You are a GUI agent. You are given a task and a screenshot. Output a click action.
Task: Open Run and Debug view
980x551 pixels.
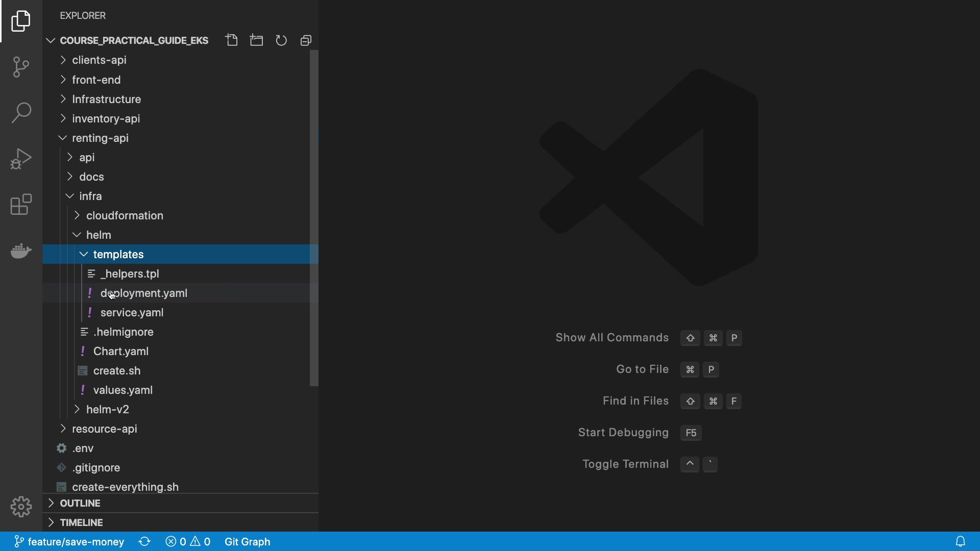(x=21, y=159)
